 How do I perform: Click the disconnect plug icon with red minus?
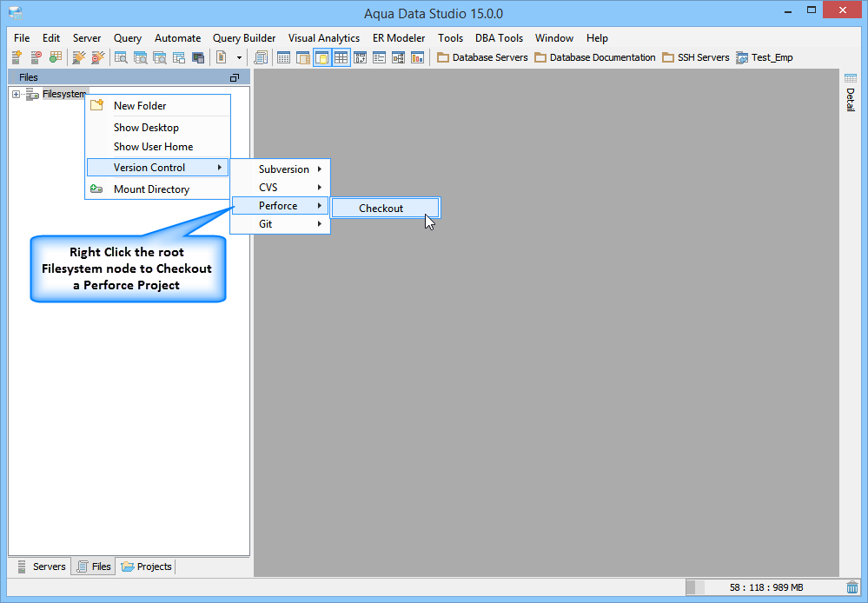click(98, 57)
